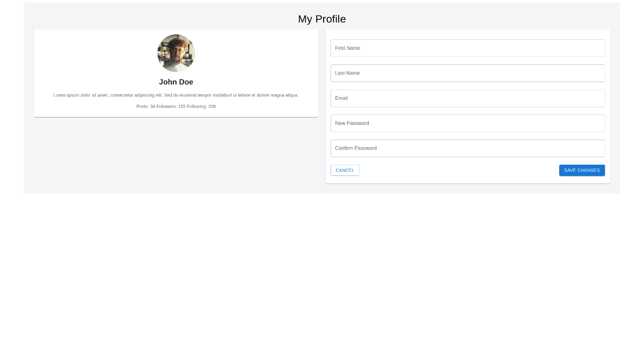Viewport: 644px width, 338px height.
Task: Select the Lorem ipsum bio text
Action: click(x=176, y=95)
